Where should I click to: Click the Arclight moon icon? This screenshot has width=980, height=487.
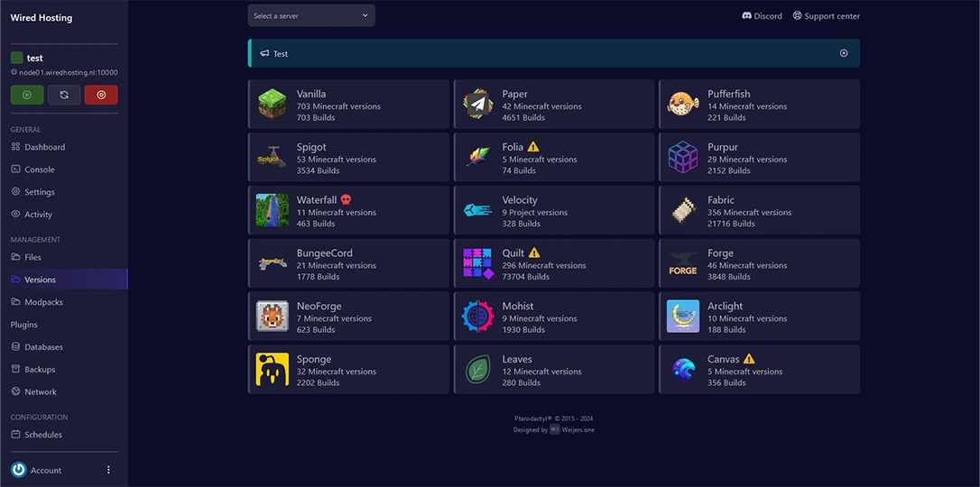pyautogui.click(x=683, y=316)
